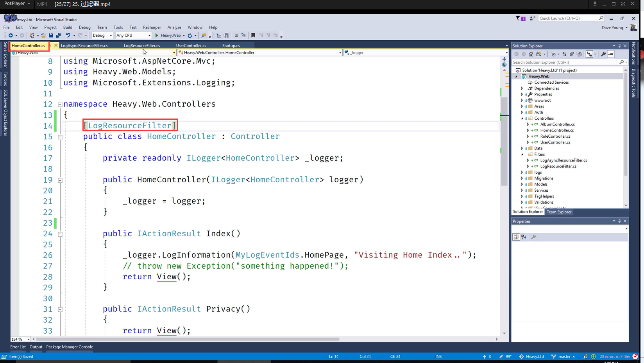This screenshot has width=644, height=363.
Task: Collapse HomeController class at line 15
Action: [x=60, y=137]
